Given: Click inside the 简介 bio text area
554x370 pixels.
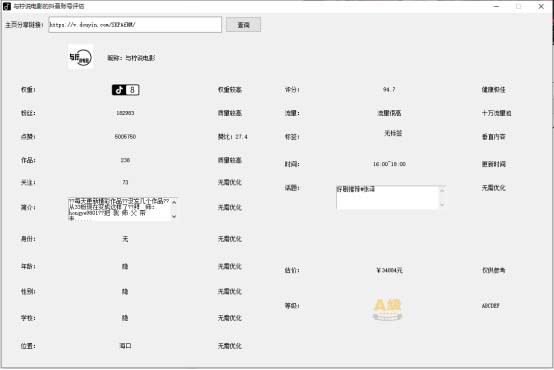Looking at the screenshot, I should point(119,210).
